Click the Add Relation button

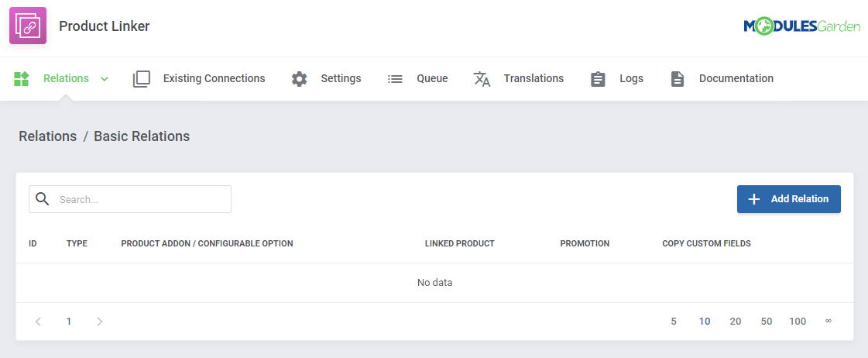[789, 199]
